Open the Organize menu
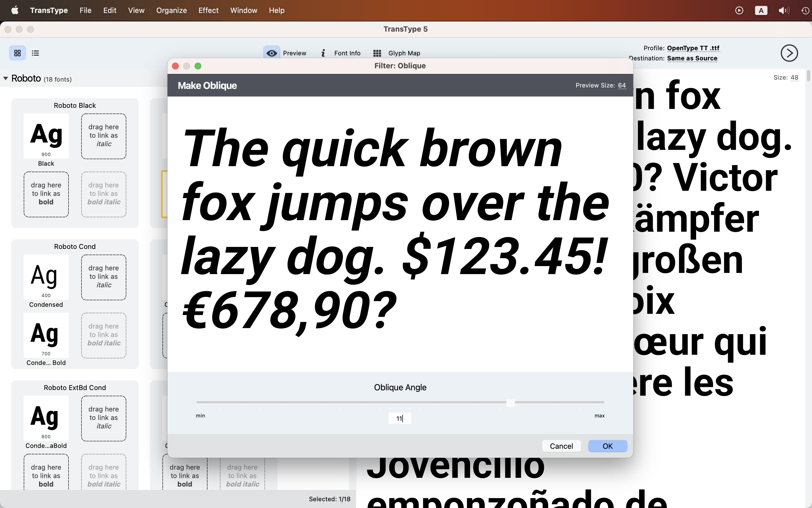The image size is (812, 508). tap(171, 10)
